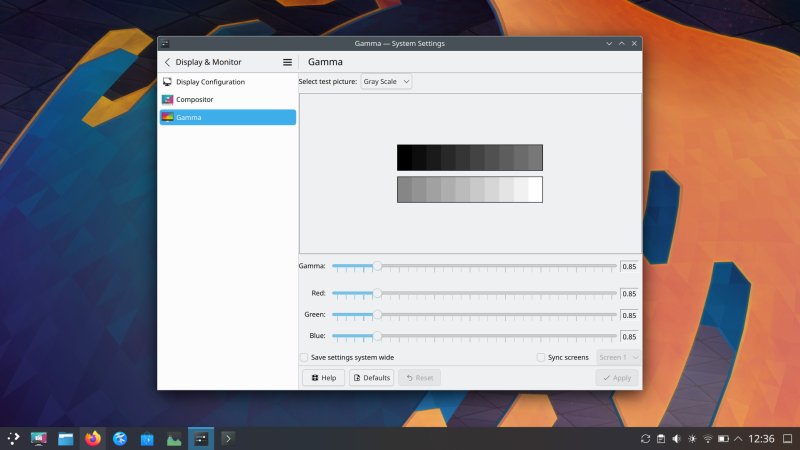Expand hidden system tray icons arrow
The width and height of the screenshot is (800, 450).
click(739, 439)
